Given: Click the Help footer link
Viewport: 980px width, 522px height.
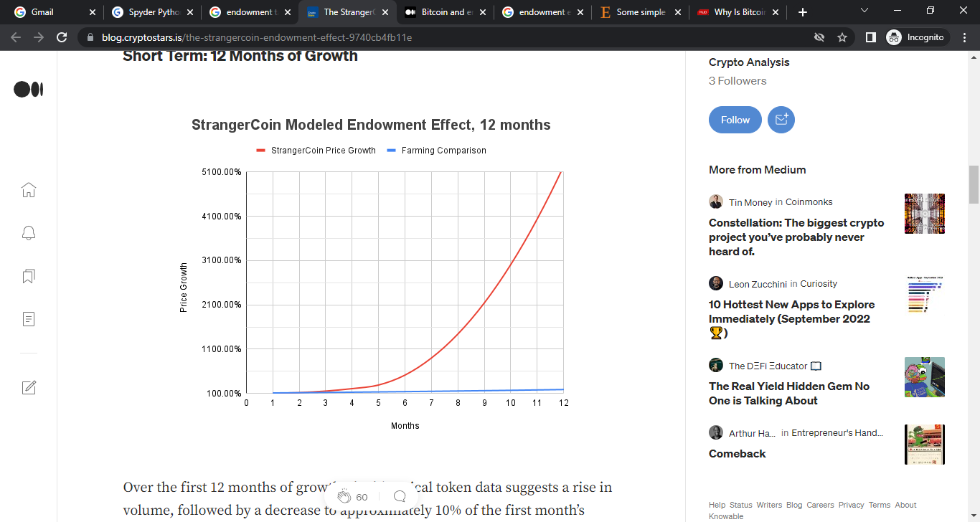Looking at the screenshot, I should [717, 505].
